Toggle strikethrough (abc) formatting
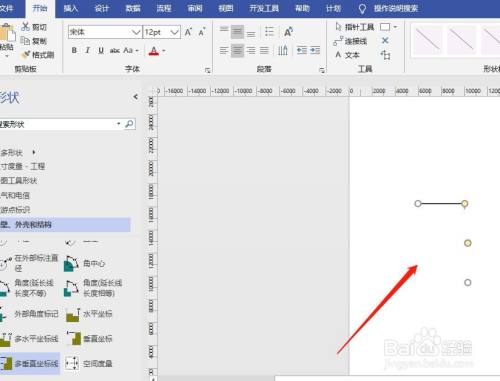Viewport: 500px width, 381px height. tap(115, 50)
